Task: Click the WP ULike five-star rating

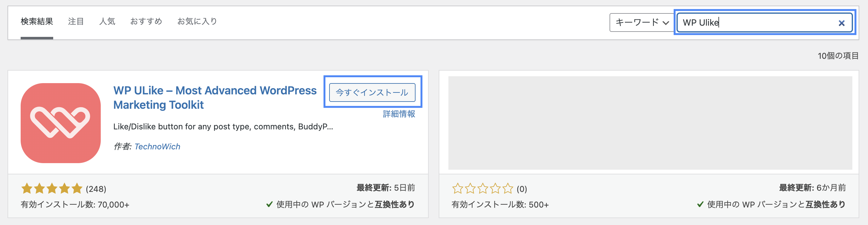Action: point(52,189)
